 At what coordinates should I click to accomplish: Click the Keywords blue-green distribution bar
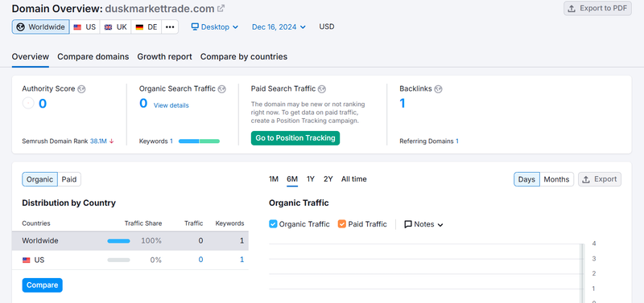click(199, 141)
